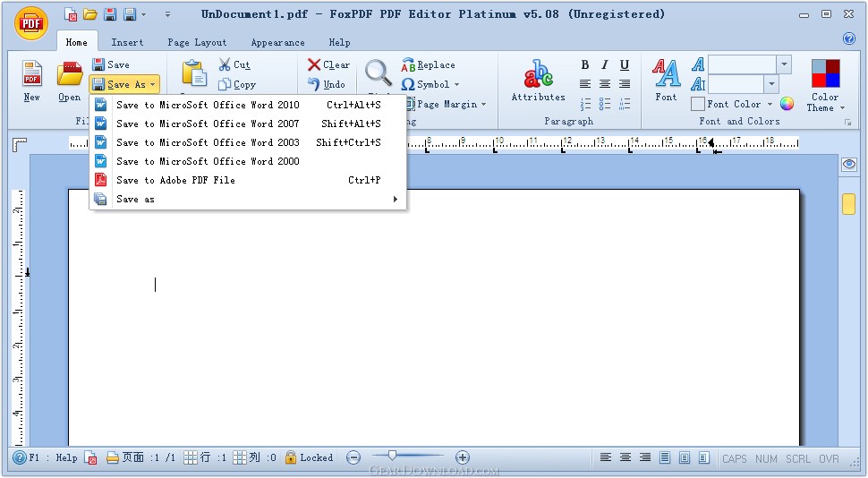868x478 pixels.
Task: Toggle the Font Color checkbox
Action: point(697,104)
